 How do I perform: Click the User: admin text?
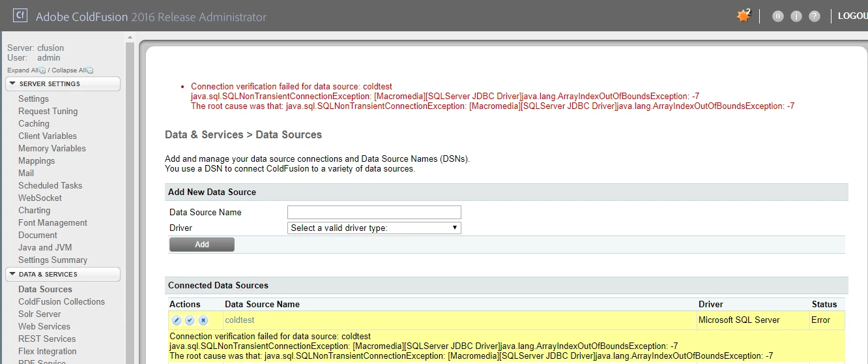pos(33,58)
